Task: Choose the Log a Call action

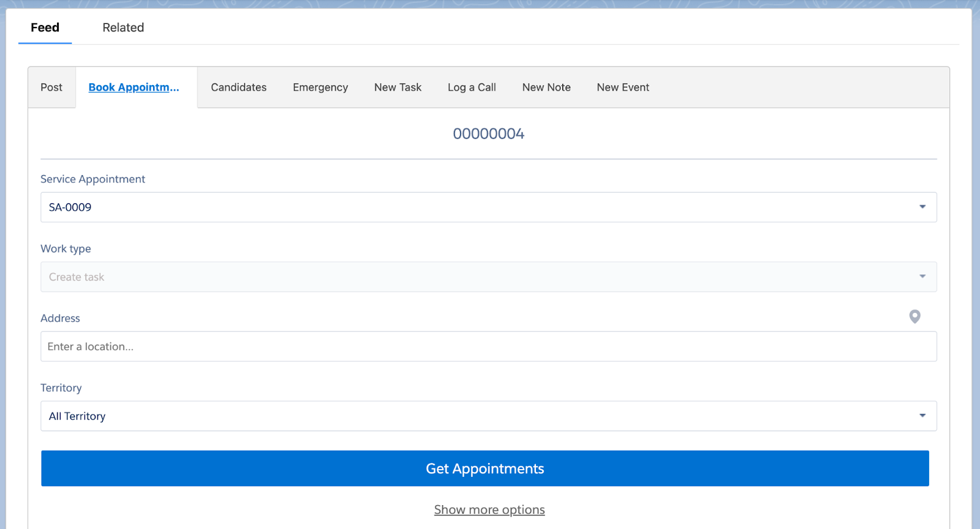Action: click(472, 88)
